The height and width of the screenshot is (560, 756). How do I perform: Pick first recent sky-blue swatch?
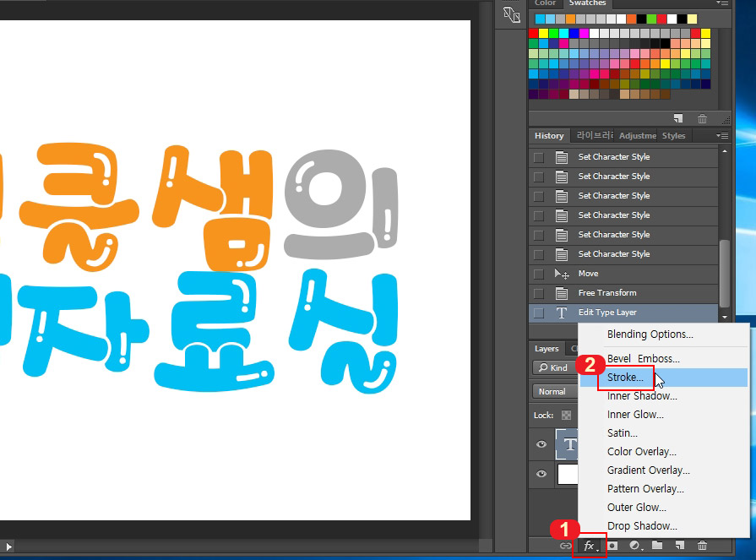point(540,19)
